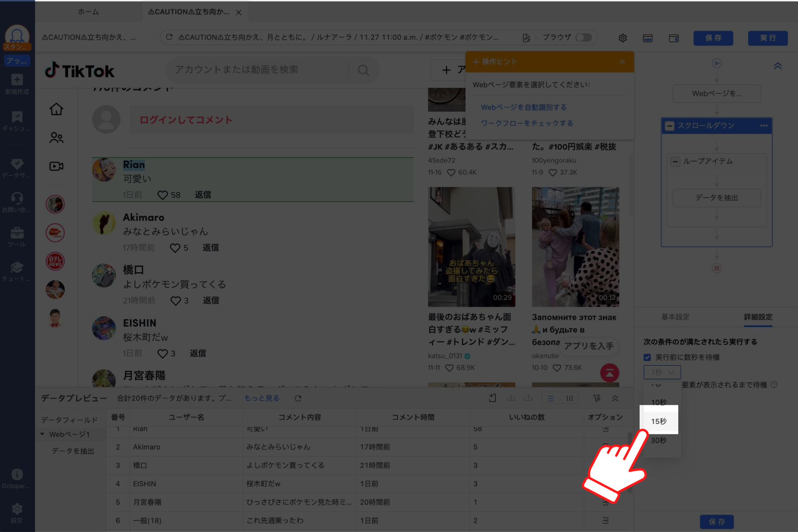
Task: Click 返信 under Akimaro's comment
Action: (x=211, y=248)
